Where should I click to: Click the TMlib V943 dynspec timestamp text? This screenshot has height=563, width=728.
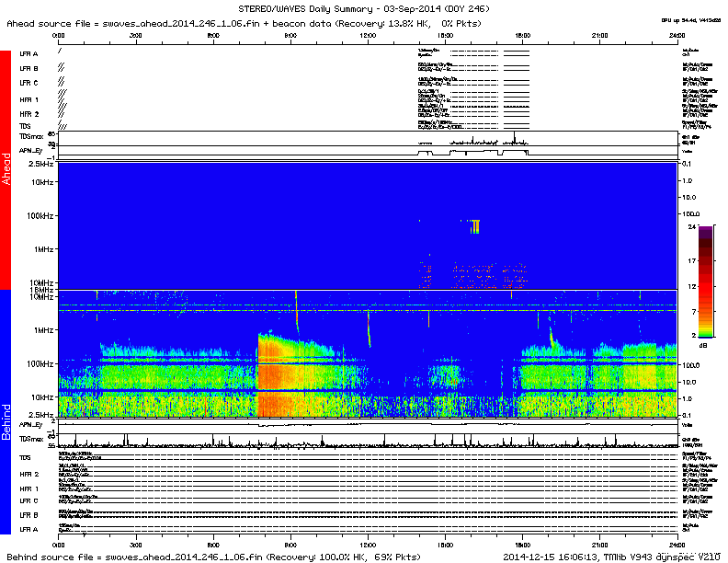pos(611,557)
